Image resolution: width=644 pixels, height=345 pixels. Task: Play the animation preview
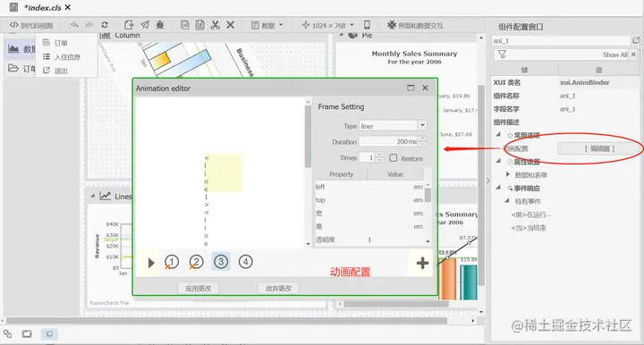click(x=151, y=263)
